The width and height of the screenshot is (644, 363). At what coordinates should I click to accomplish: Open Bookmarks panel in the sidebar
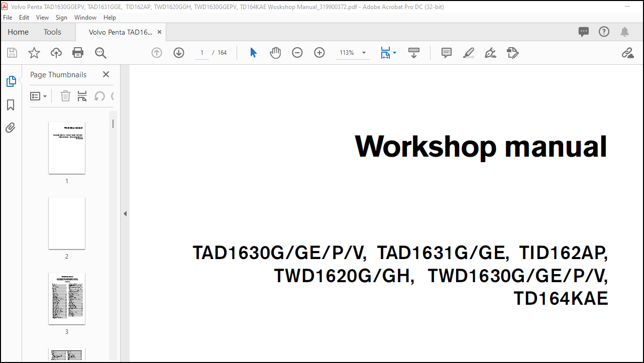point(11,105)
